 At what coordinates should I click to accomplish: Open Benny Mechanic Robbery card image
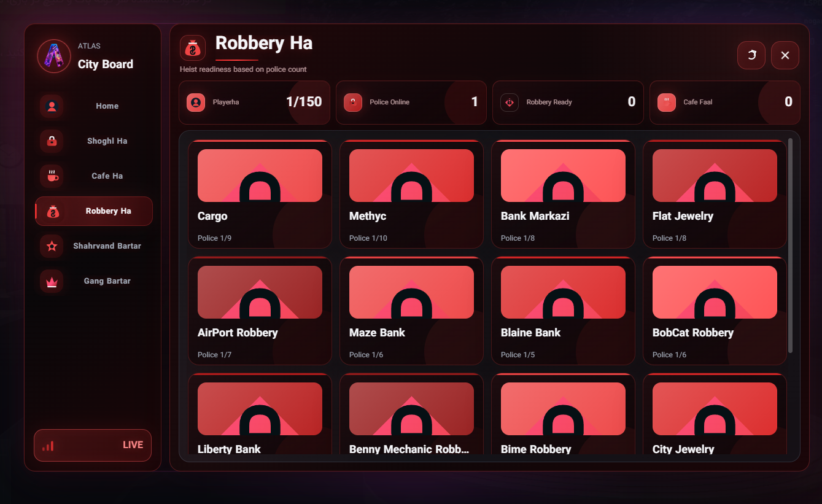(411, 409)
